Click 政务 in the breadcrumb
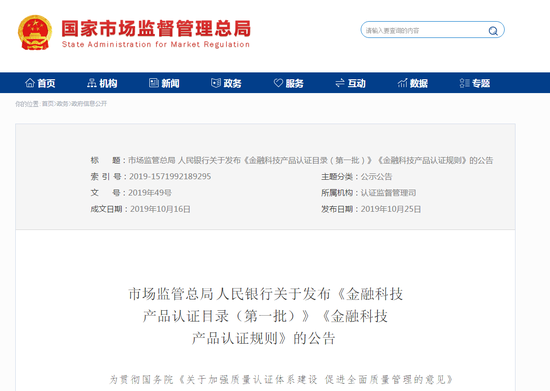The width and height of the screenshot is (550, 391). coord(62,104)
